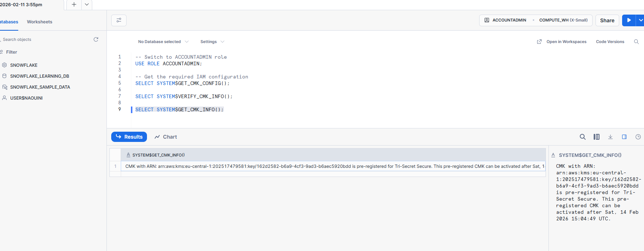Click the detail panel SYSTEM$GET_CMK_INFO() heading

point(590,155)
